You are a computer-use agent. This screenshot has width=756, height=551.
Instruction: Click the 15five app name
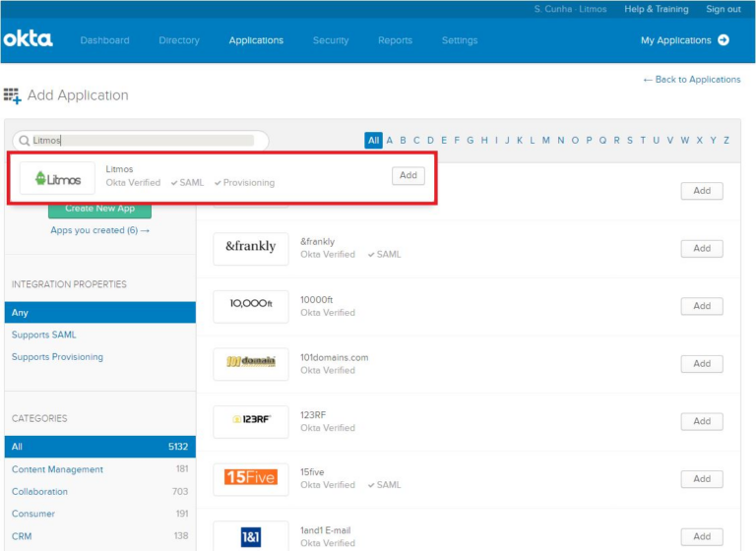click(312, 472)
